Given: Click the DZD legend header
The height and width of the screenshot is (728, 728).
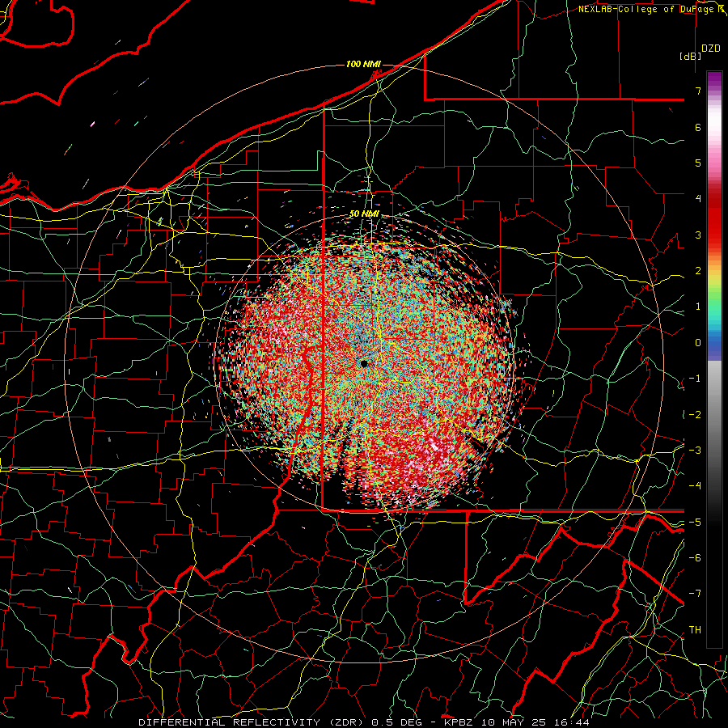Looking at the screenshot, I should [x=711, y=49].
